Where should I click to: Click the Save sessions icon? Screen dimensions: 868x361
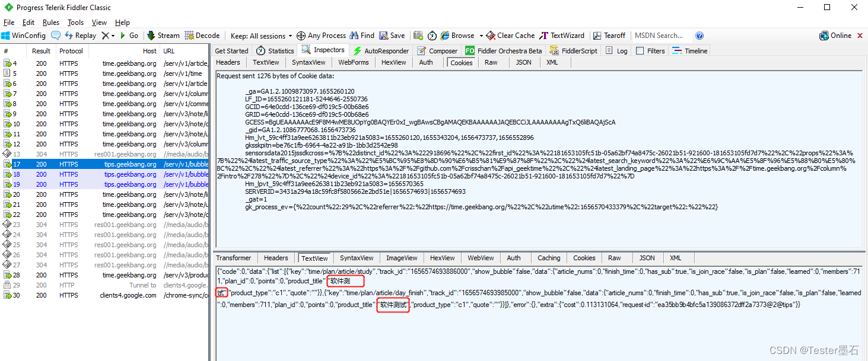383,35
